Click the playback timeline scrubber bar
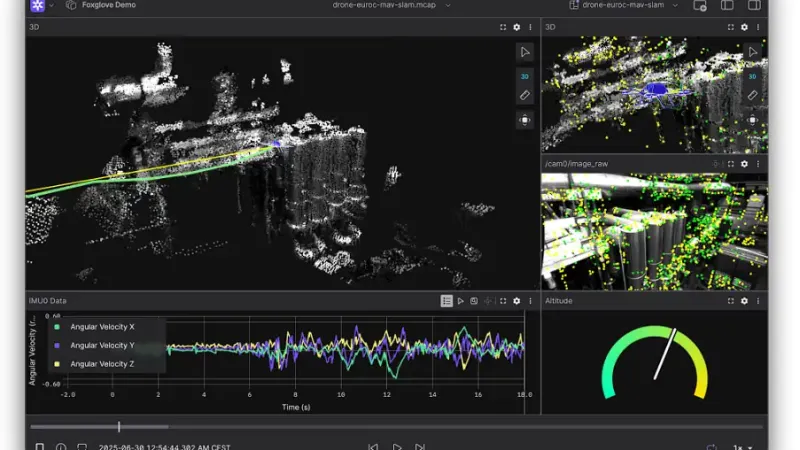Screen dimensions: 800x450 point(400,427)
